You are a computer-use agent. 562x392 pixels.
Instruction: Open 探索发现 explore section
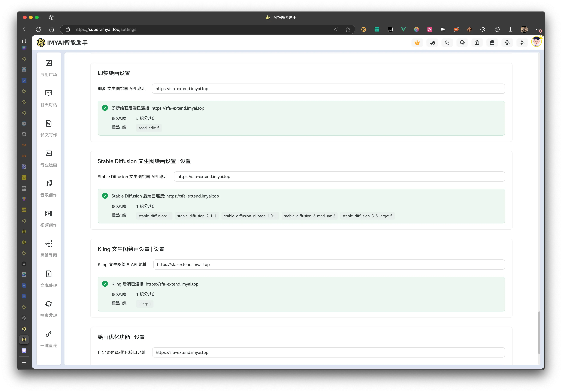click(48, 309)
